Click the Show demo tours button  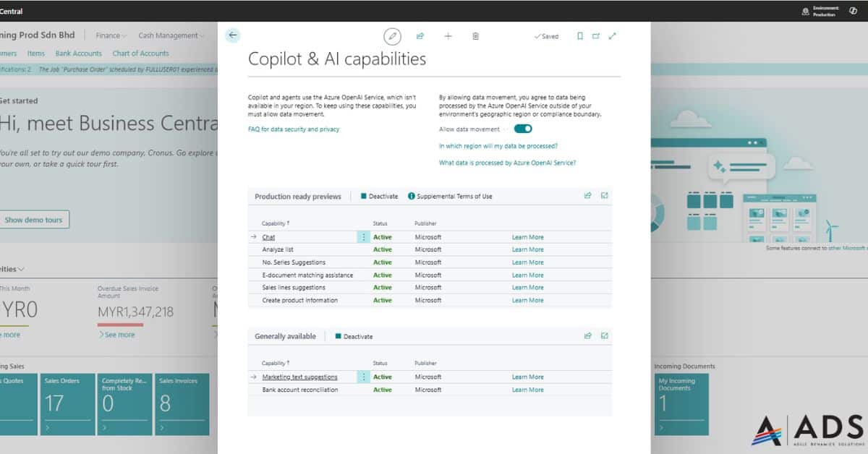click(35, 219)
